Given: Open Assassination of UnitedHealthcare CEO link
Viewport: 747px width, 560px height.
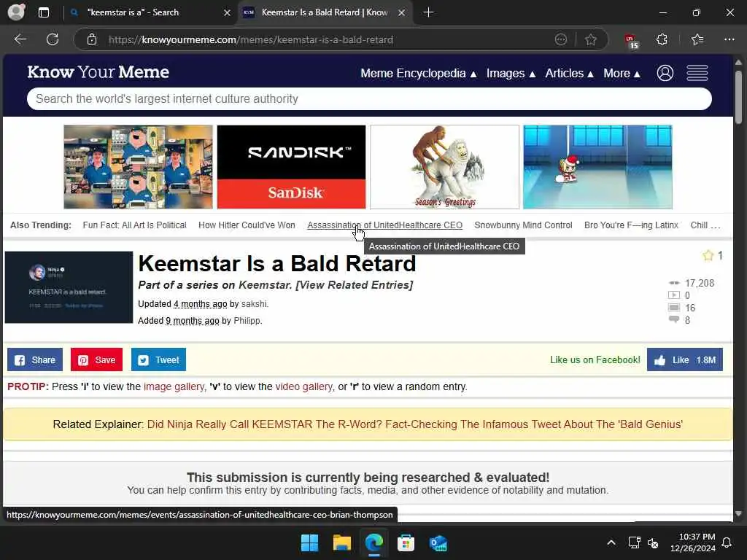Looking at the screenshot, I should click(385, 225).
